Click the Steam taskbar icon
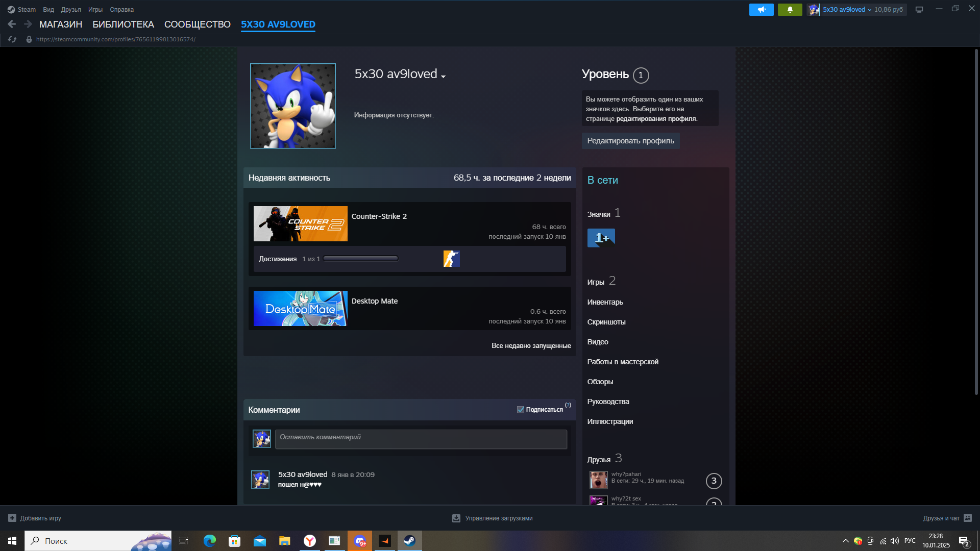This screenshot has height=551, width=980. (x=409, y=541)
